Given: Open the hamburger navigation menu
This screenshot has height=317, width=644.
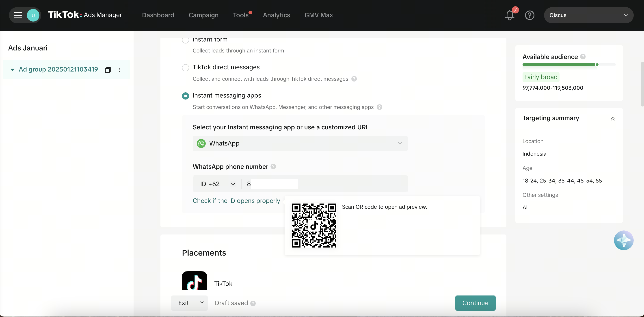Looking at the screenshot, I should (x=18, y=15).
